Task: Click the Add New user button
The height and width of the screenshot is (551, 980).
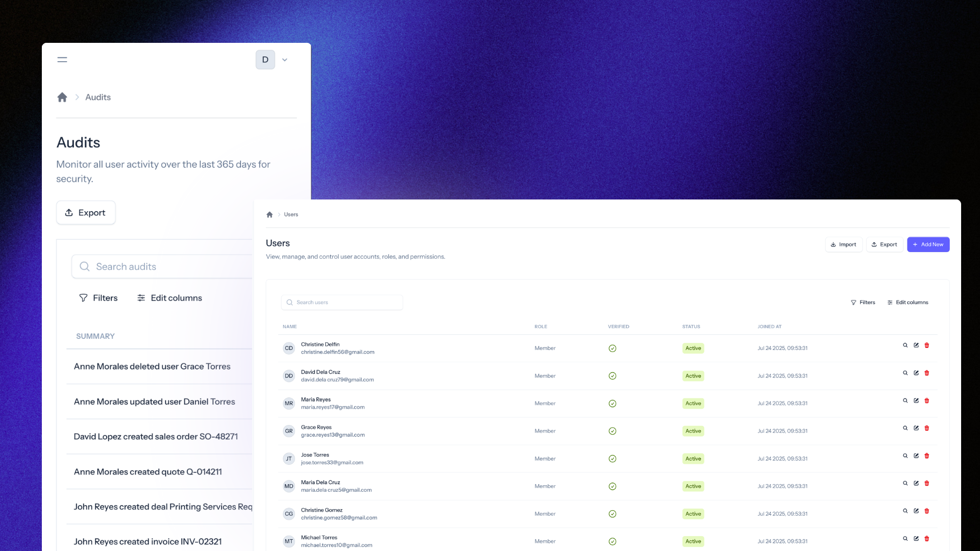Action: 928,244
